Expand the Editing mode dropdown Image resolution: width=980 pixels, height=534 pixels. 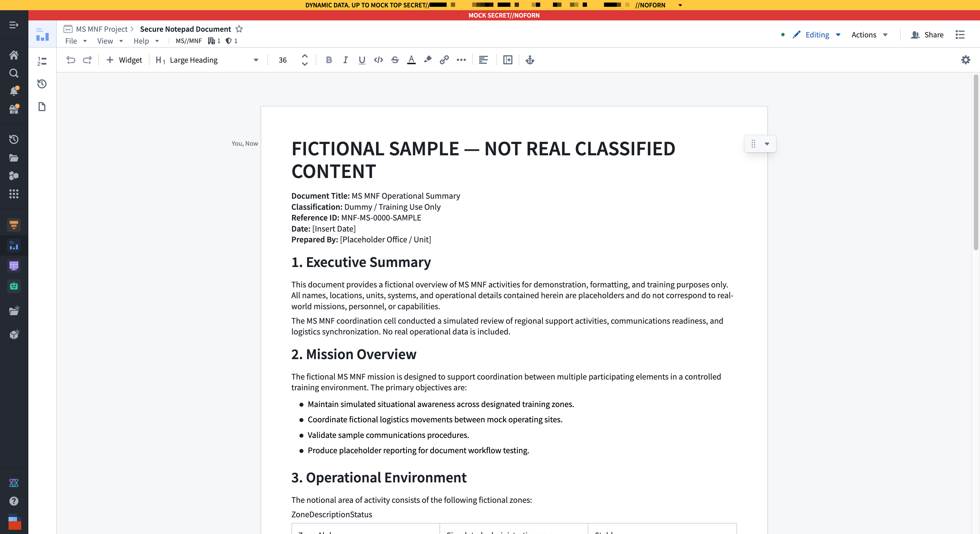[x=838, y=35]
